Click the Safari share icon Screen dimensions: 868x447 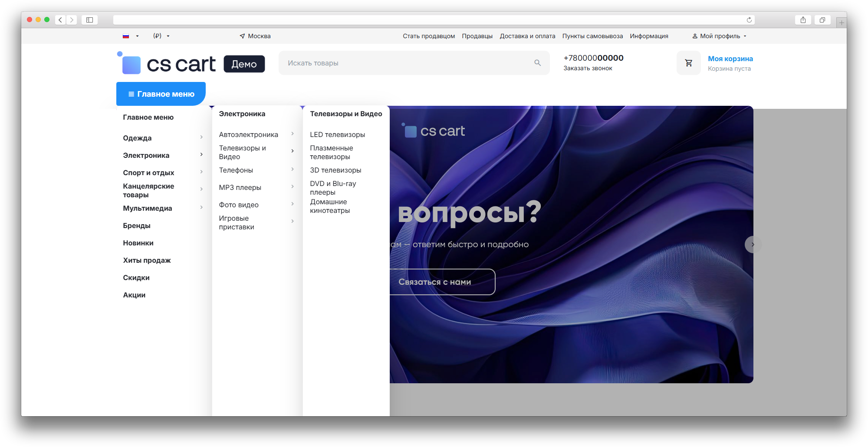click(803, 20)
